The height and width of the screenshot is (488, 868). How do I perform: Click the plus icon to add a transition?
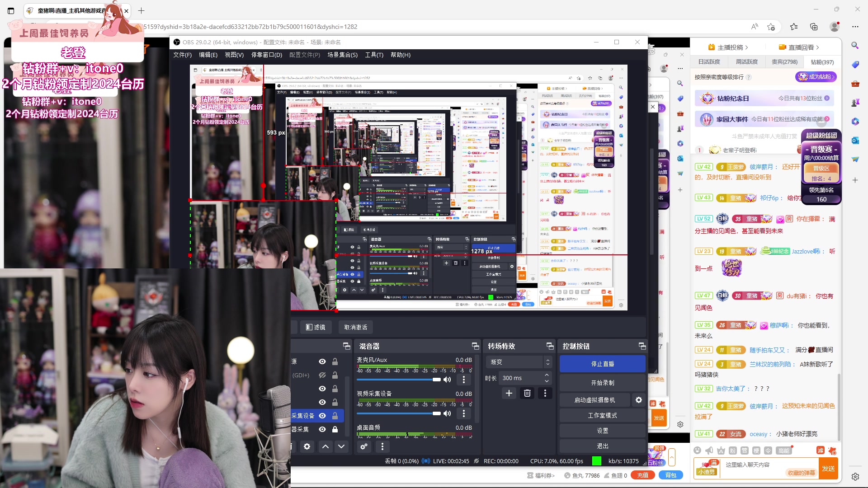point(509,393)
